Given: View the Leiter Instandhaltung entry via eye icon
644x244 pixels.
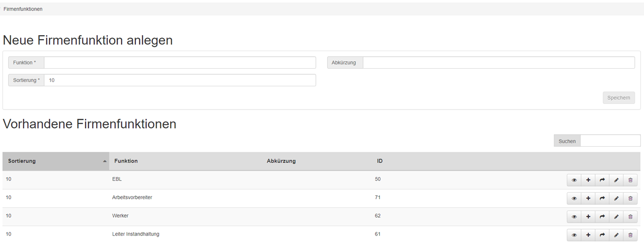Looking at the screenshot, I should [x=574, y=235].
